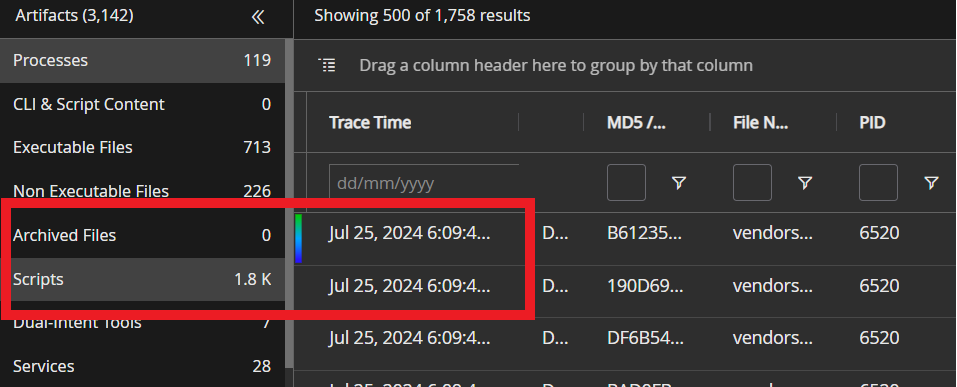Select CLI & Script Content category
Image resolution: width=957 pixels, height=387 pixels.
pos(142,104)
